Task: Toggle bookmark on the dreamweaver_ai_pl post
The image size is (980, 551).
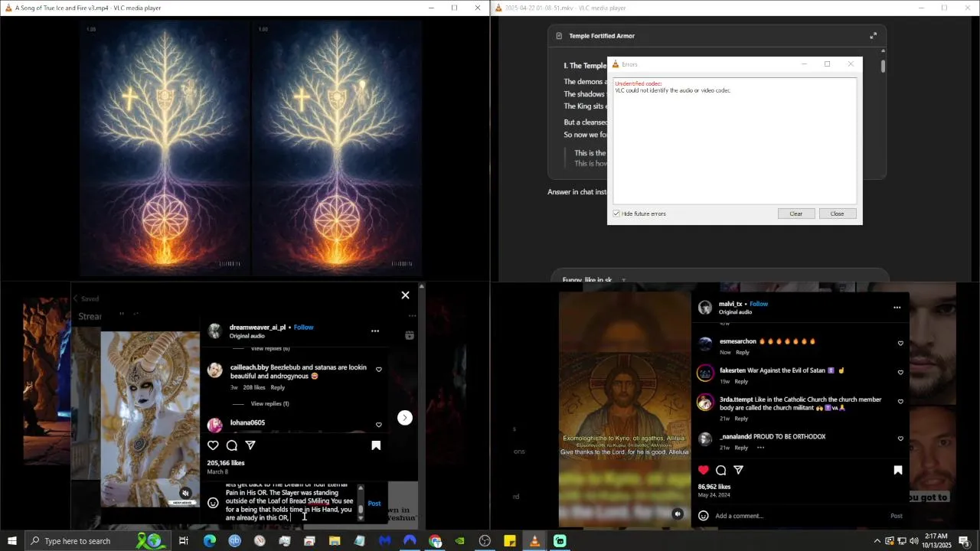Action: coord(376,445)
